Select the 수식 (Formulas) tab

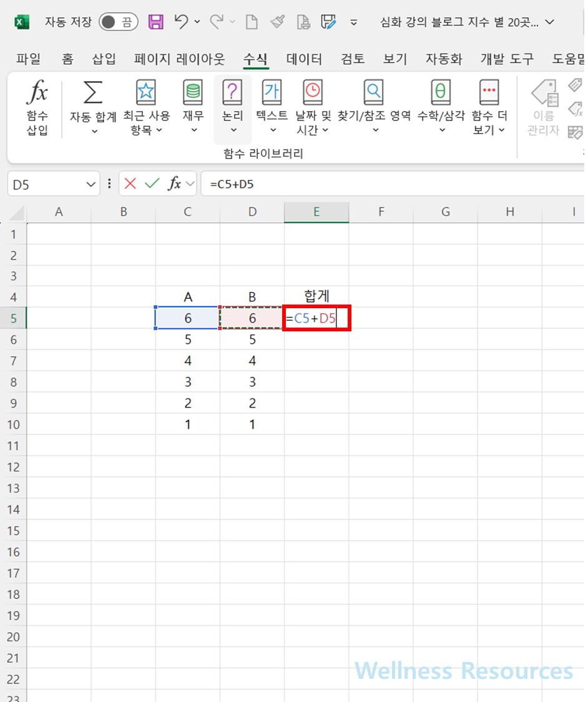click(x=256, y=59)
